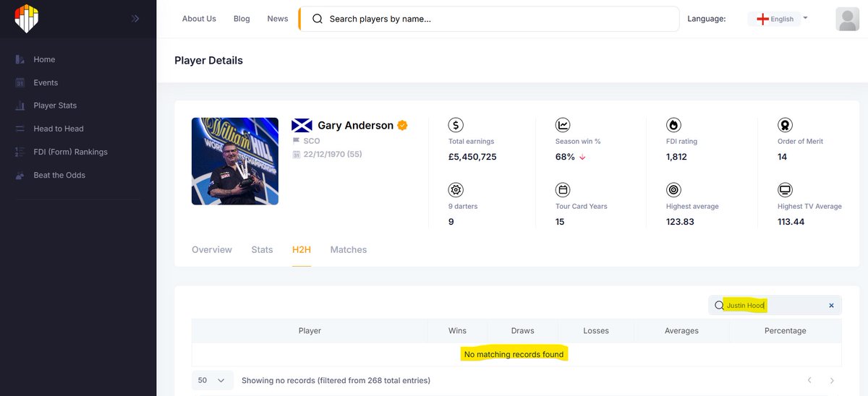Click the chart icon above Season win %

(x=563, y=125)
